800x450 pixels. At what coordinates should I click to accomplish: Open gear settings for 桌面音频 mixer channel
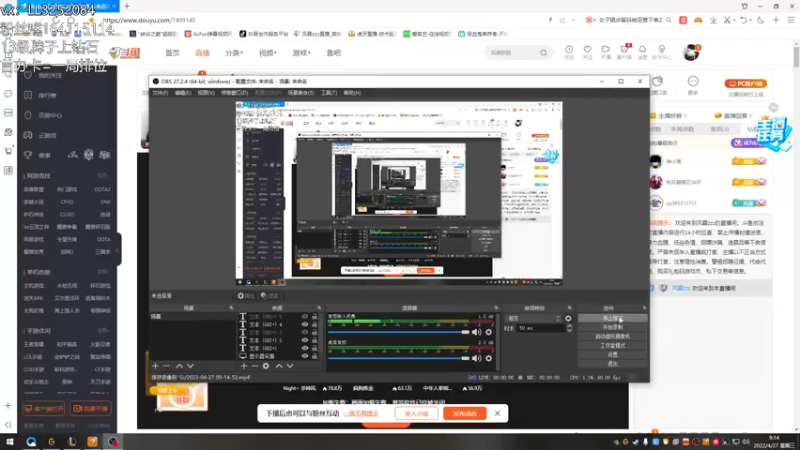coord(489,358)
